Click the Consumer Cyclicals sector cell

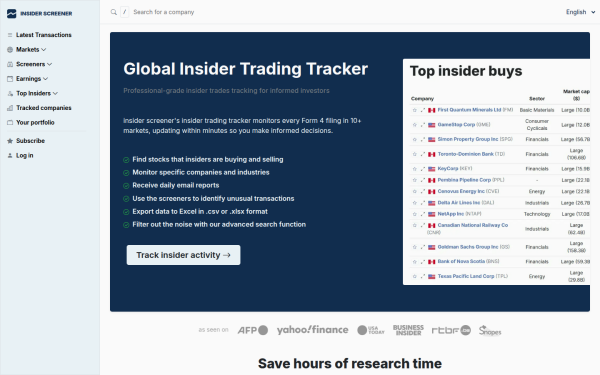[537, 125]
